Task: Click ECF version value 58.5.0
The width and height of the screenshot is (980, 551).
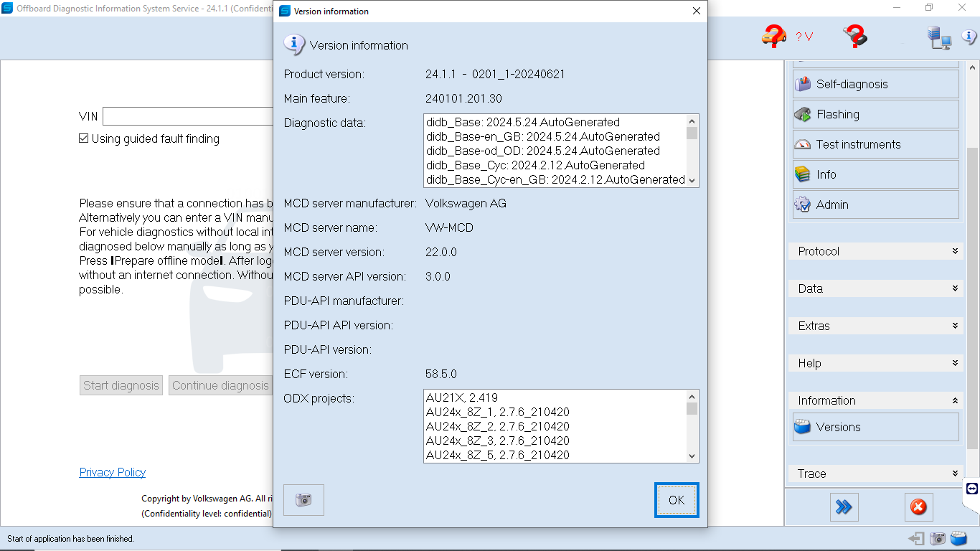Action: 441,374
